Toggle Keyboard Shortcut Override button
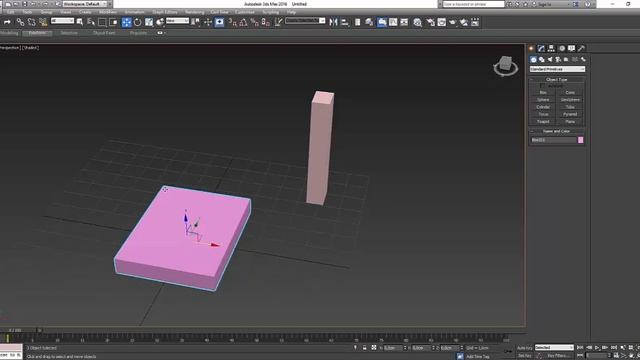 coord(219,22)
